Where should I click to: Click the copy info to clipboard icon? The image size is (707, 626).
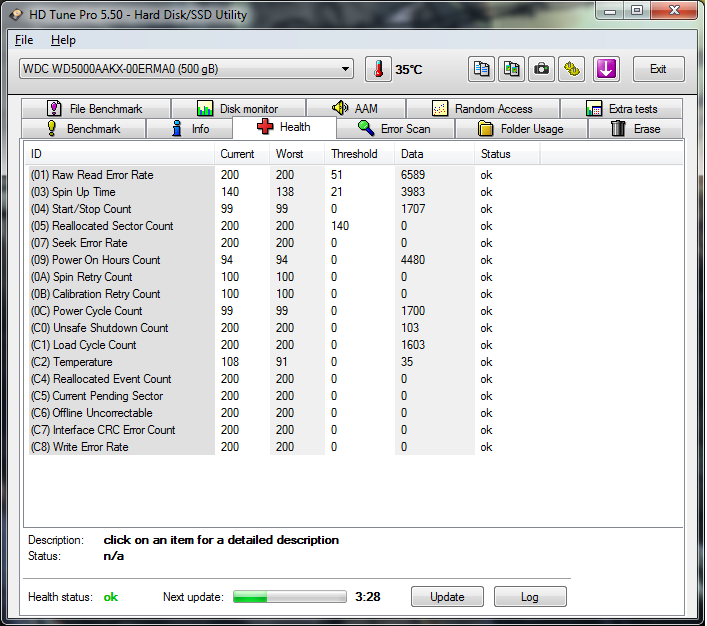tap(481, 69)
